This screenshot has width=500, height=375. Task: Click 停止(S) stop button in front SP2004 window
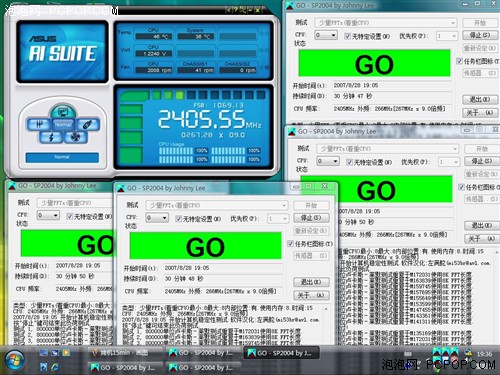point(311,218)
